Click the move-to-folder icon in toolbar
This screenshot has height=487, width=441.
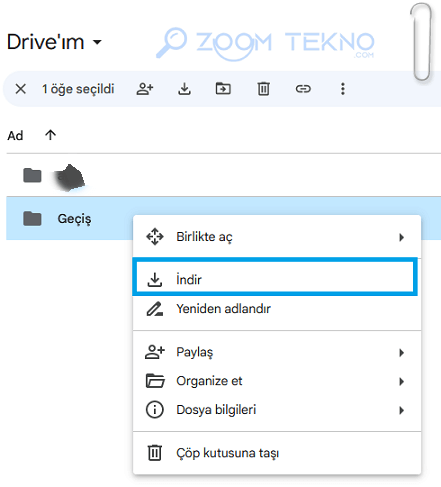point(223,89)
